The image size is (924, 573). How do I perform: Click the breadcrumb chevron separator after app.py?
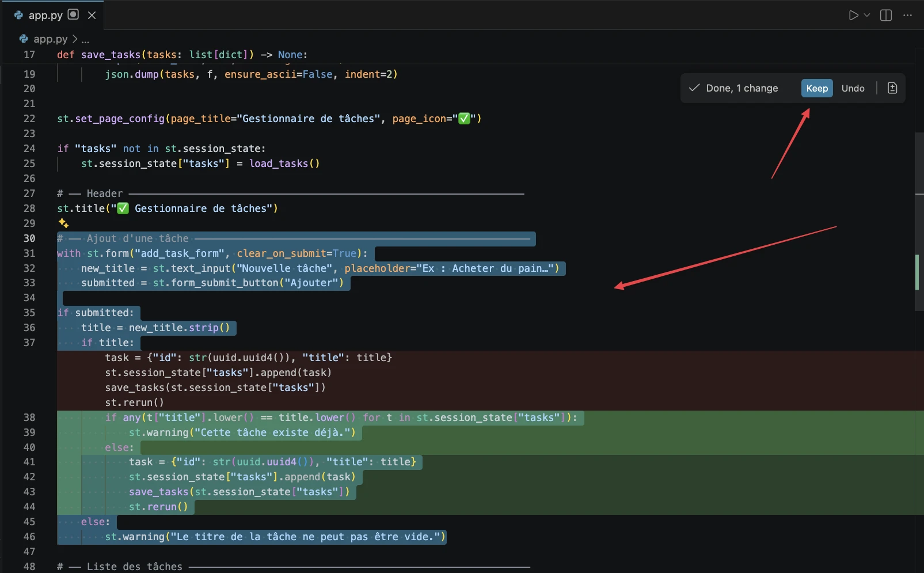pos(75,39)
